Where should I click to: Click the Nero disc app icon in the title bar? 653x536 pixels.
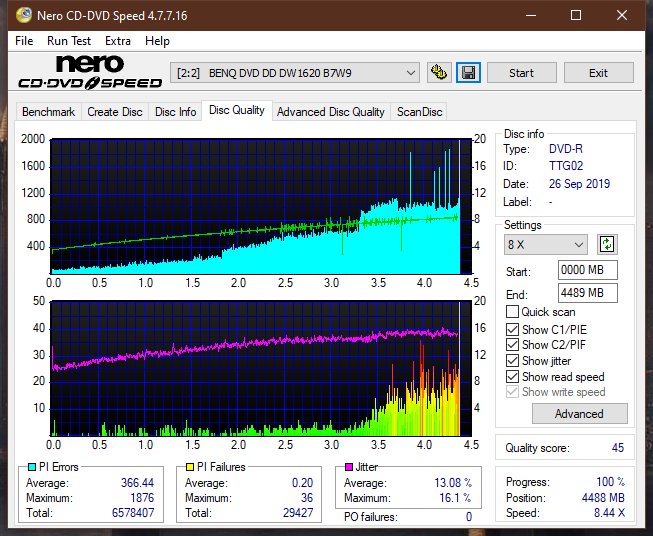click(x=23, y=15)
